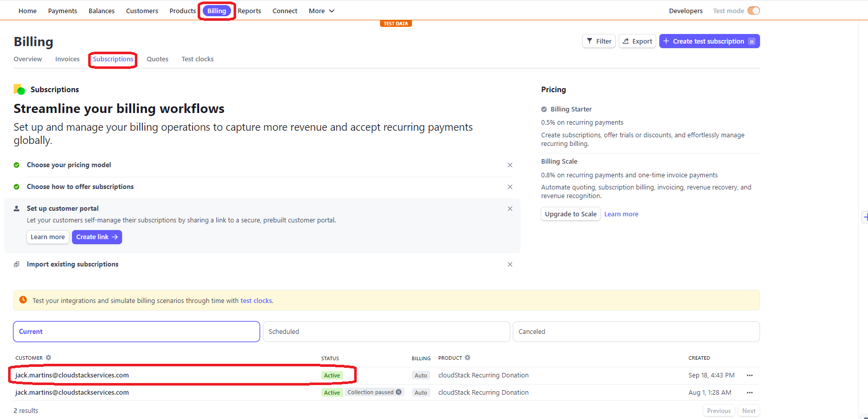
Task: Click the Filter button
Action: coord(599,41)
